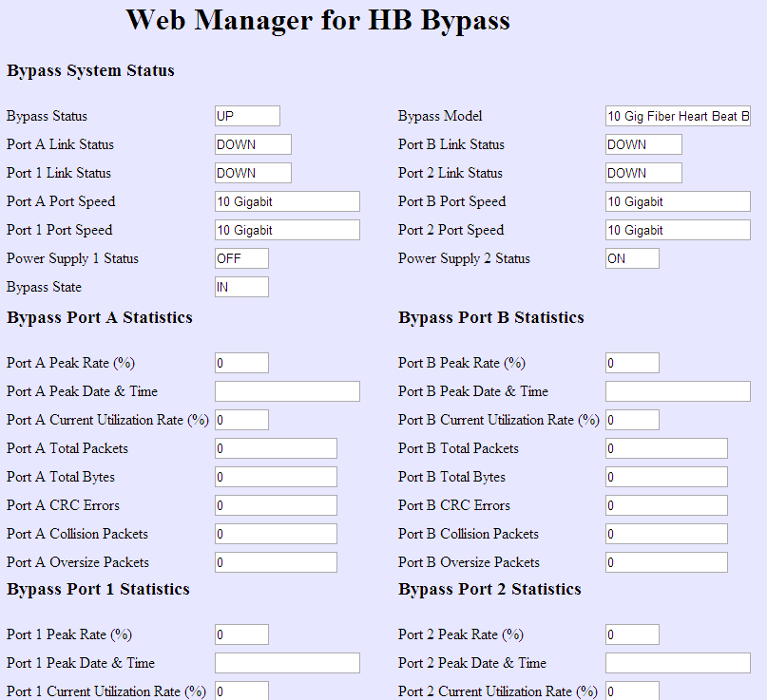Click the 'Bypass Status' label
Image resolution: width=767 pixels, height=700 pixels.
coord(47,116)
